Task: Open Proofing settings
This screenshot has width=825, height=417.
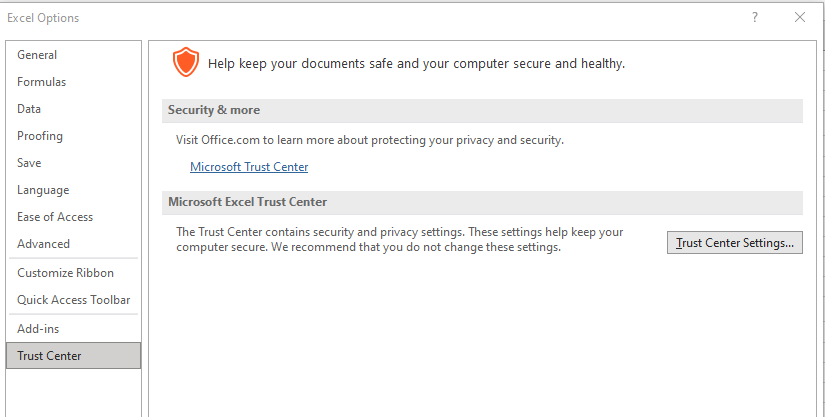Action: point(40,136)
